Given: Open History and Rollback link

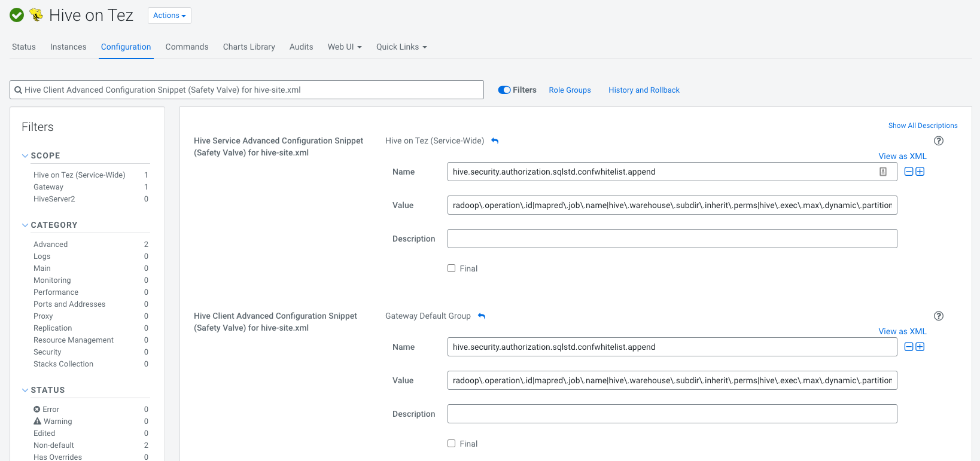Looking at the screenshot, I should click(x=644, y=90).
